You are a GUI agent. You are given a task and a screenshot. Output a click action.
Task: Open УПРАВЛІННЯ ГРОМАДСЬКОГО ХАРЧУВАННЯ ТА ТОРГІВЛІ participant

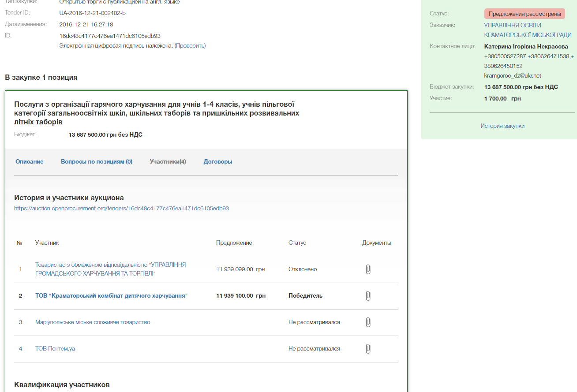(x=110, y=269)
